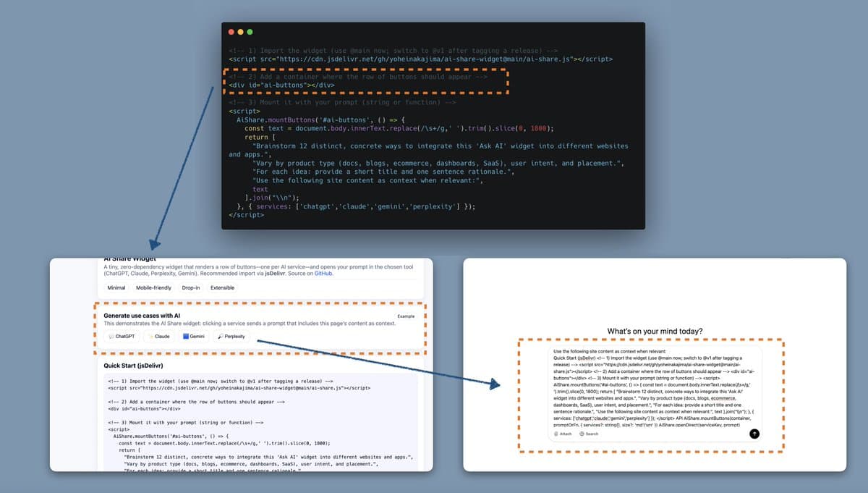Click the Example label badge
Viewport: 868px width, 493px height.
click(406, 316)
